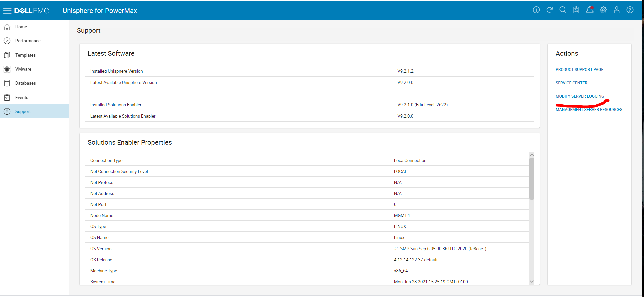Select the OS Release row label
The image size is (644, 297).
pos(101,260)
